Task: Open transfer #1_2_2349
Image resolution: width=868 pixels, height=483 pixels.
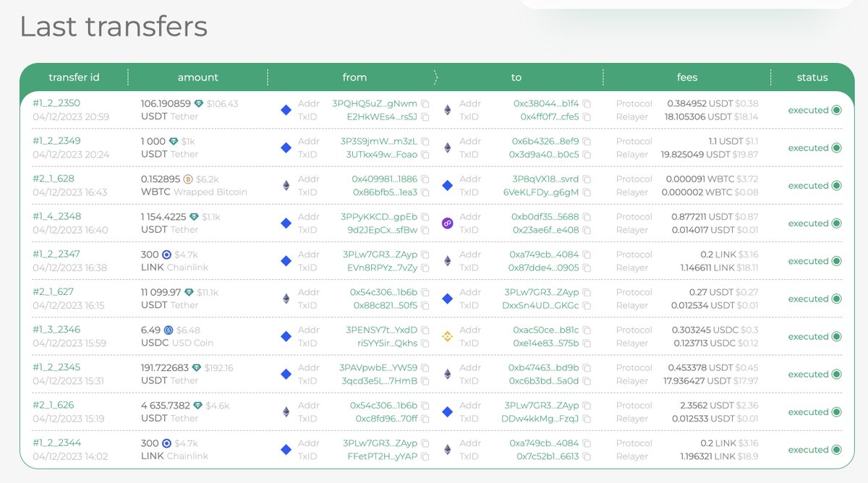Action: pos(56,141)
